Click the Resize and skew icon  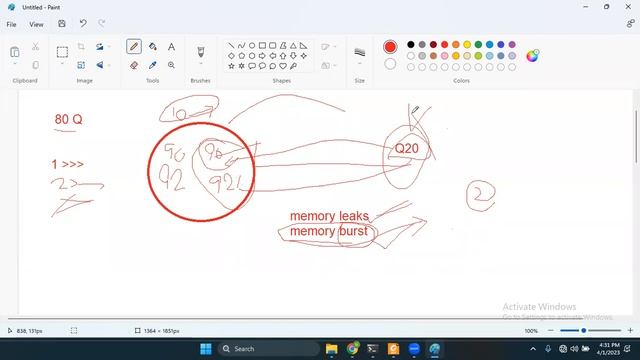81,65
